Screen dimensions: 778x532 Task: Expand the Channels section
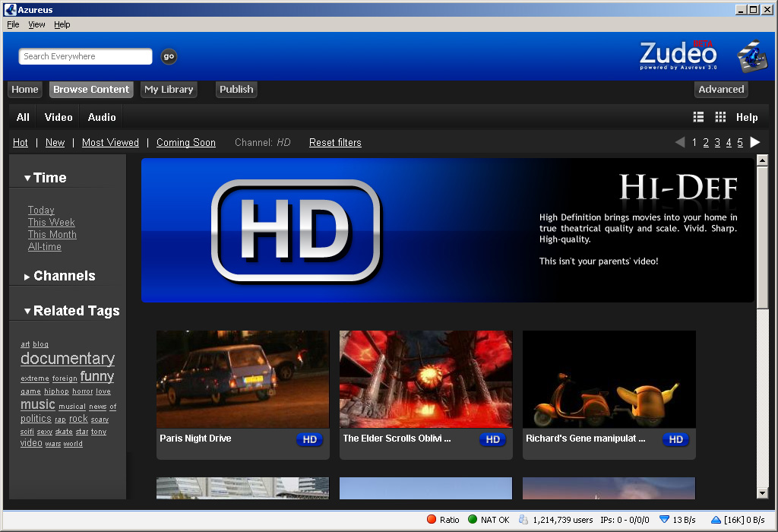[x=27, y=277]
